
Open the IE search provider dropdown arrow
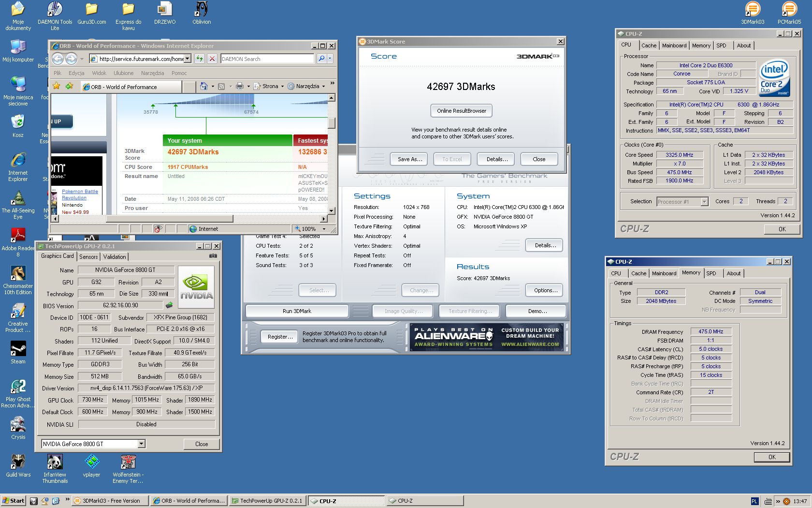[330, 59]
